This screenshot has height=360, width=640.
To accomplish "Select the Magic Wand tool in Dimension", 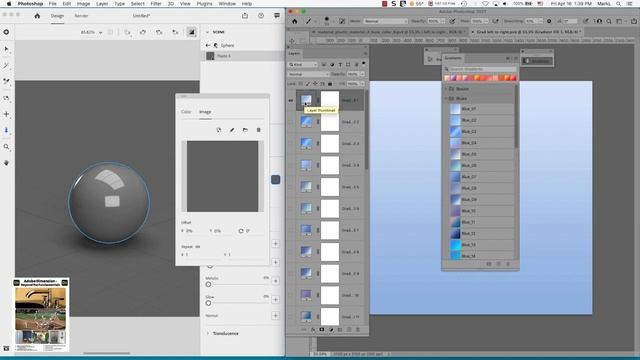I will [x=6, y=65].
